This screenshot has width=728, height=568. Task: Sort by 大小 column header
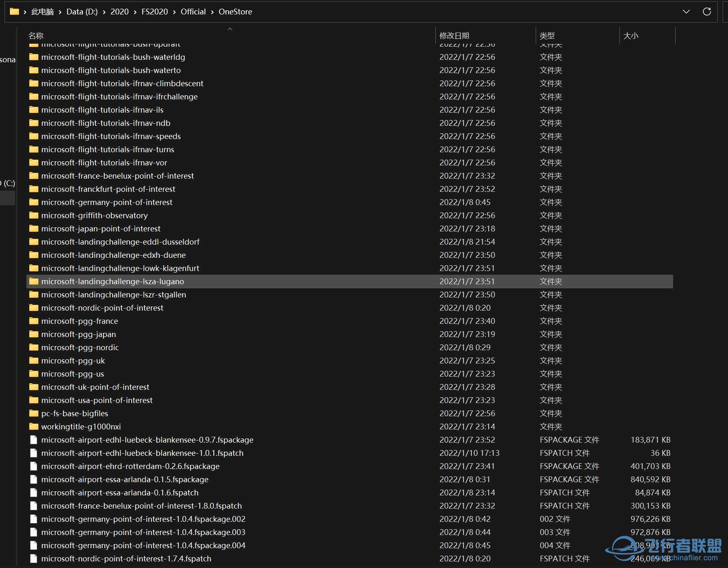(x=631, y=35)
